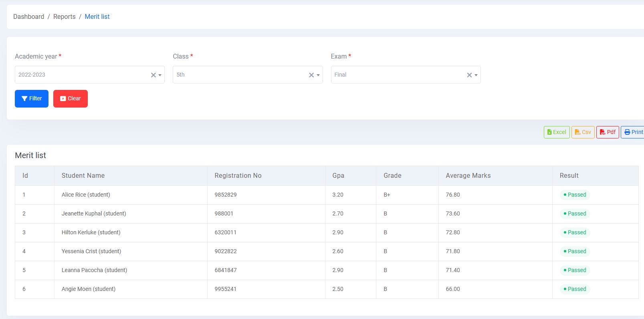Screen dimensions: 644x319
Task: Open the Class dropdown arrow
Action: pyautogui.click(x=318, y=75)
